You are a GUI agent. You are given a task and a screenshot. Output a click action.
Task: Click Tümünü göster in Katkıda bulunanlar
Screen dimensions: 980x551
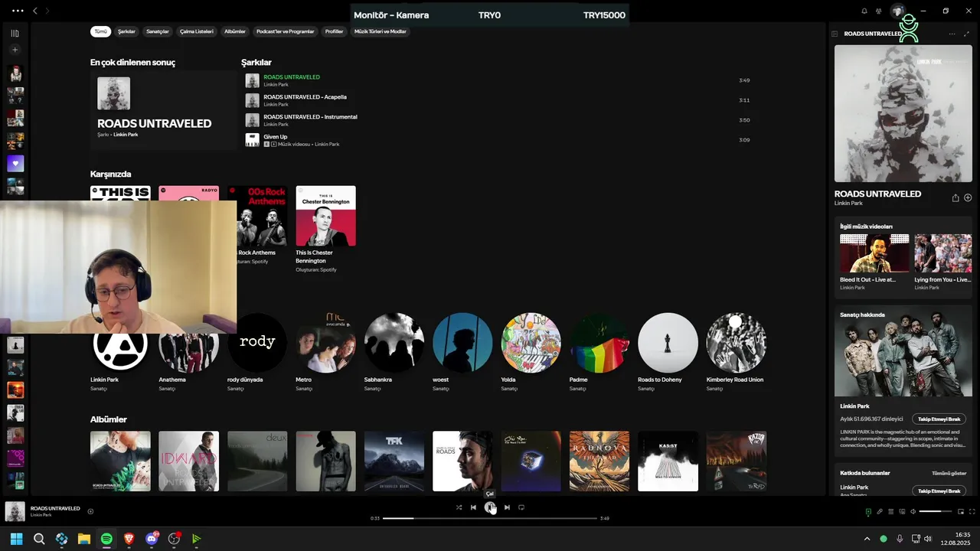point(949,474)
